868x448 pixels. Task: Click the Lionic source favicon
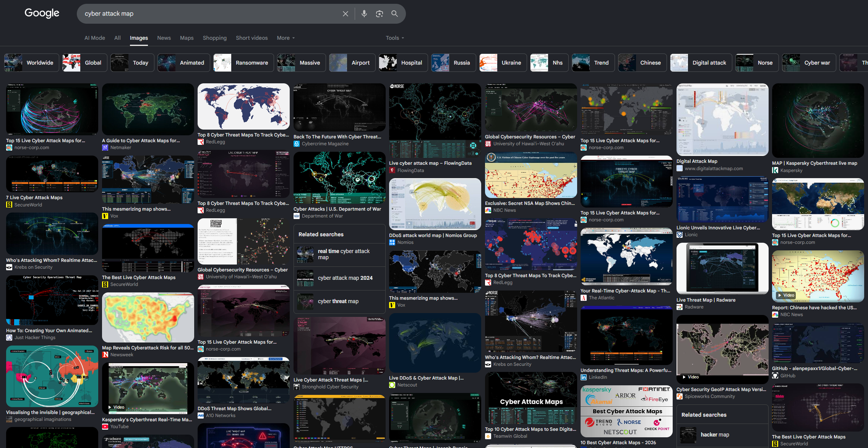click(680, 235)
